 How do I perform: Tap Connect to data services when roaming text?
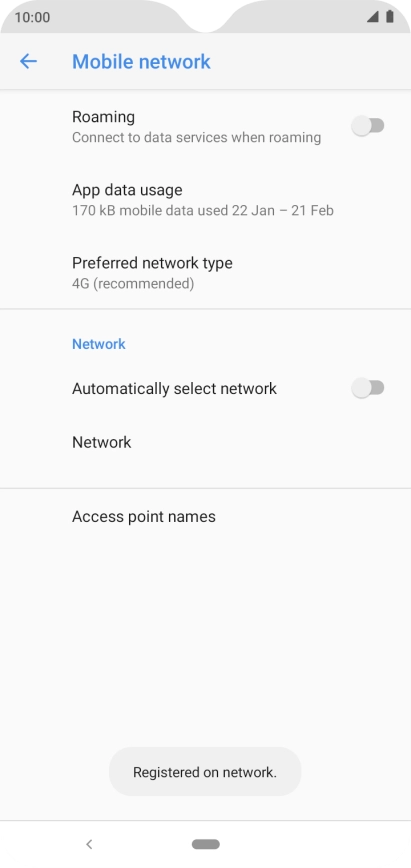197,137
